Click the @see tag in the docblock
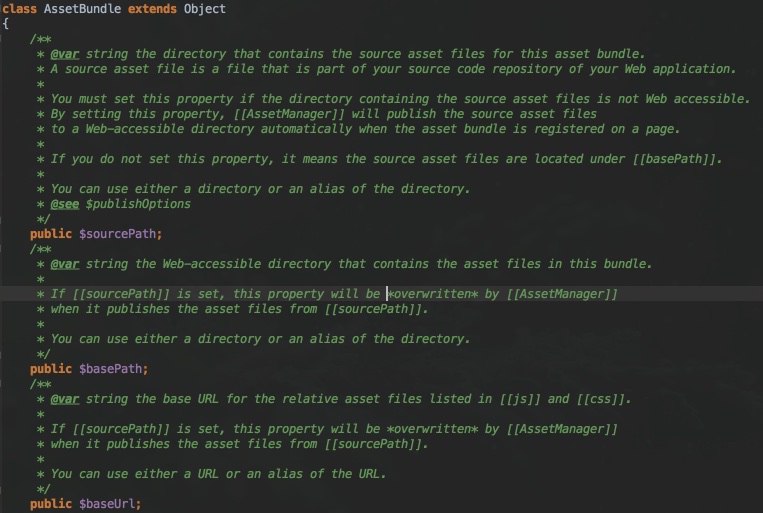Screen dimensions: 763x513 [67, 203]
